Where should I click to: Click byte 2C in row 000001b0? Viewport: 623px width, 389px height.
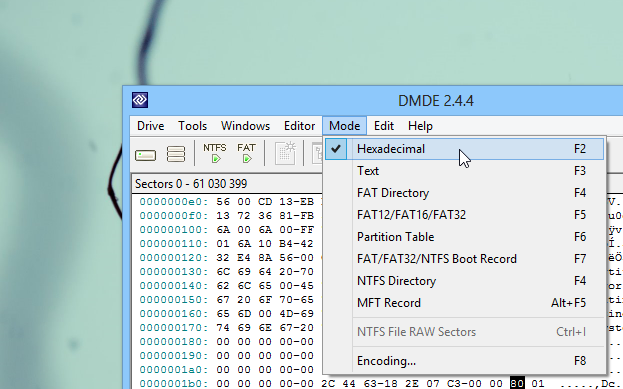click(x=328, y=384)
